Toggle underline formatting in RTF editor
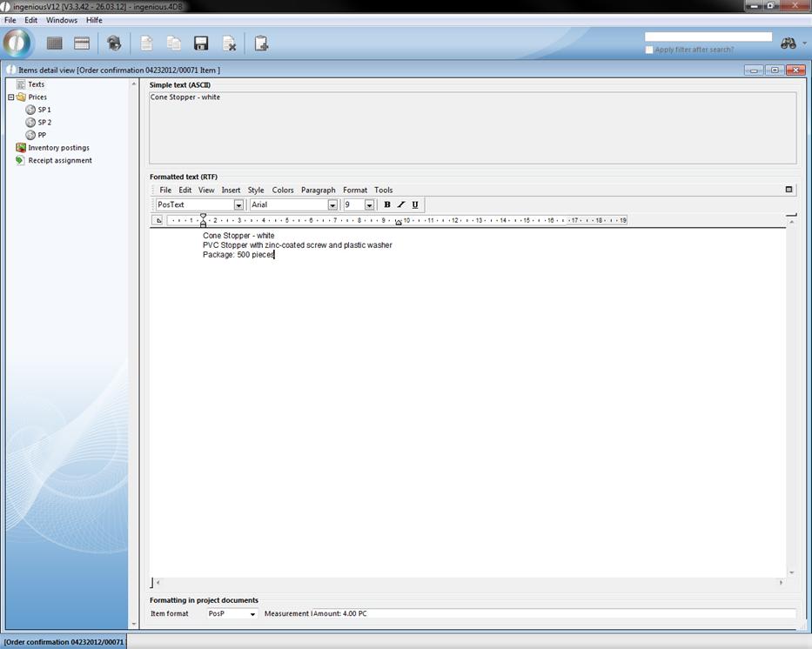Viewport: 812px width, 649px height. (415, 204)
